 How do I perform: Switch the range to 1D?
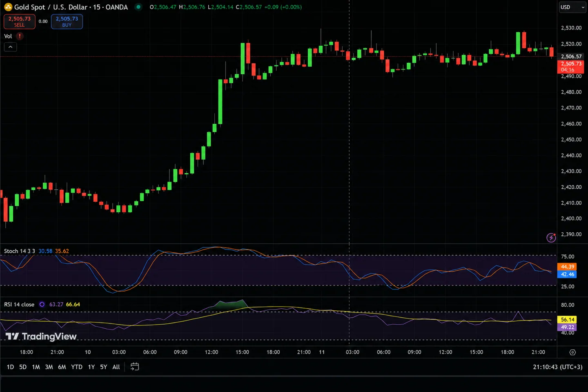pyautogui.click(x=10, y=367)
